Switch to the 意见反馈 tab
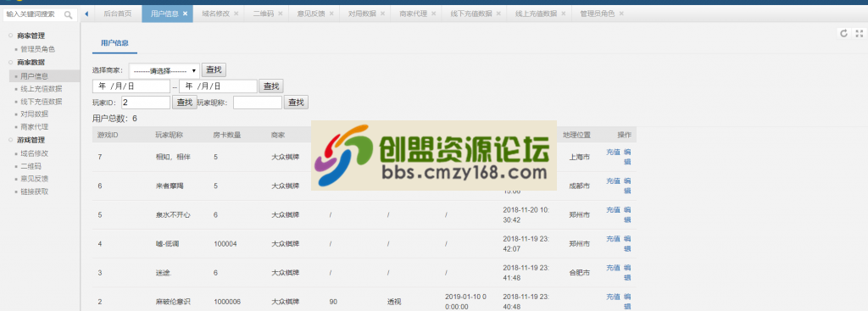Screen dimensions: 868x311 pyautogui.click(x=310, y=14)
